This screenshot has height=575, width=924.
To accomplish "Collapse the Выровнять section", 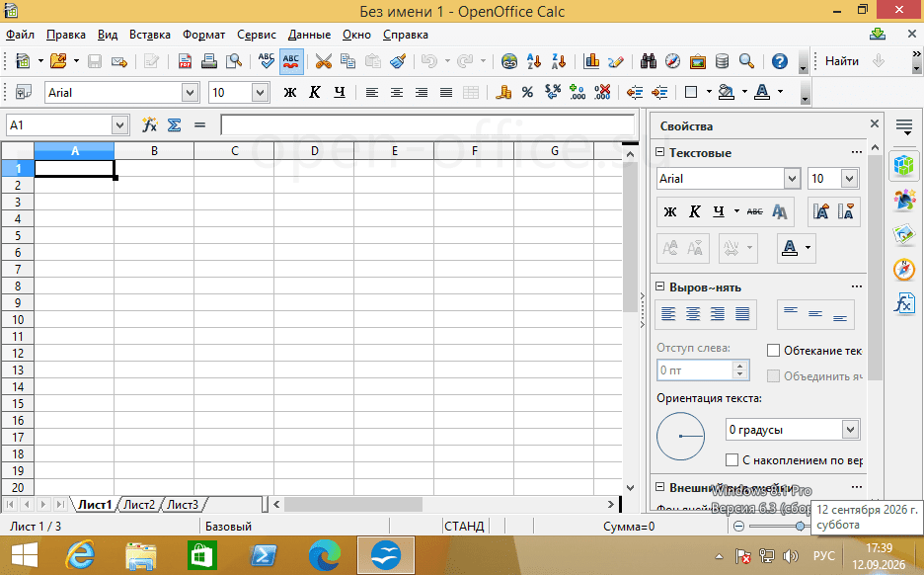I will 660,287.
